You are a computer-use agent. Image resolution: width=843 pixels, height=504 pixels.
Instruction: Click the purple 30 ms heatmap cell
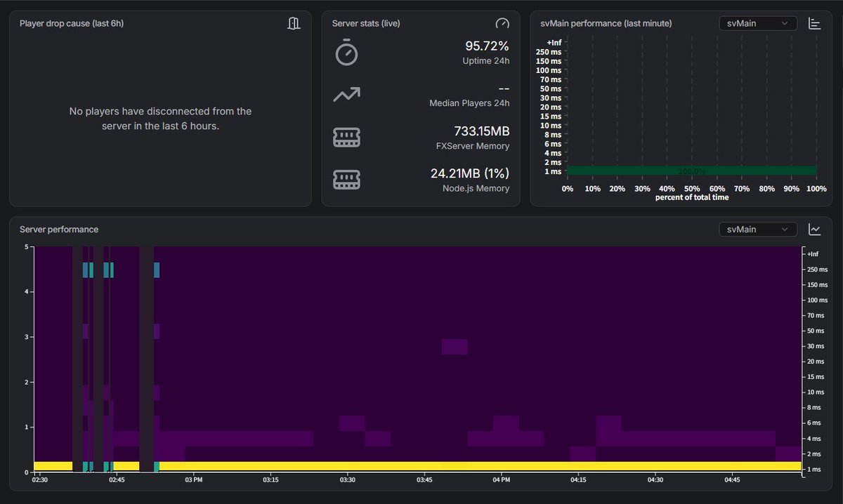point(455,347)
